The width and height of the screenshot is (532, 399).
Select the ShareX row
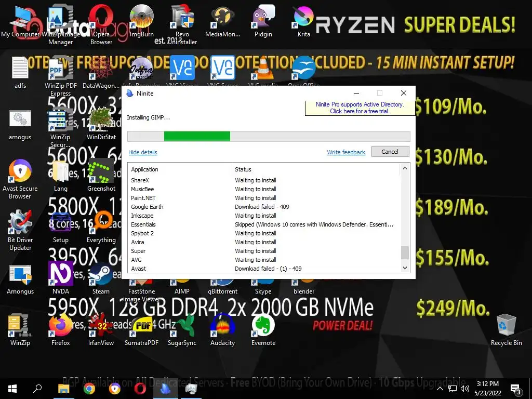(x=264, y=180)
